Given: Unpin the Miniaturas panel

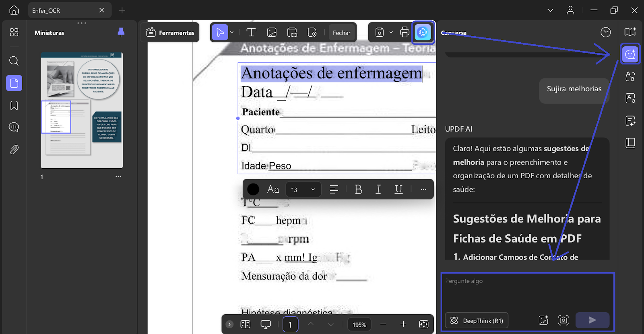Looking at the screenshot, I should (x=121, y=32).
